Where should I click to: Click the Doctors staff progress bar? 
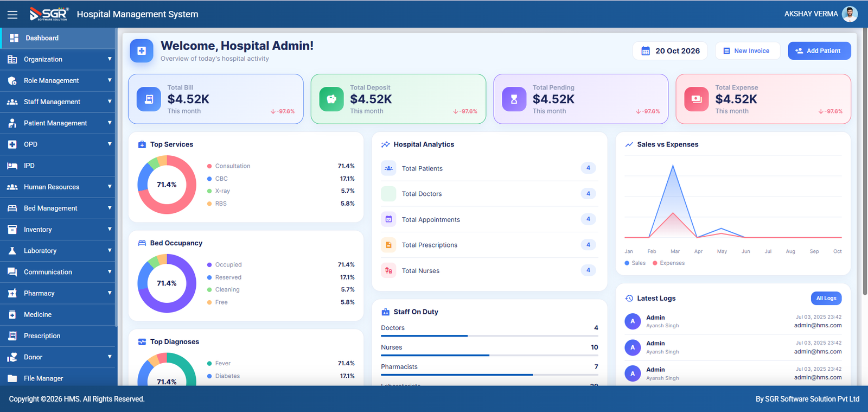[x=489, y=336]
